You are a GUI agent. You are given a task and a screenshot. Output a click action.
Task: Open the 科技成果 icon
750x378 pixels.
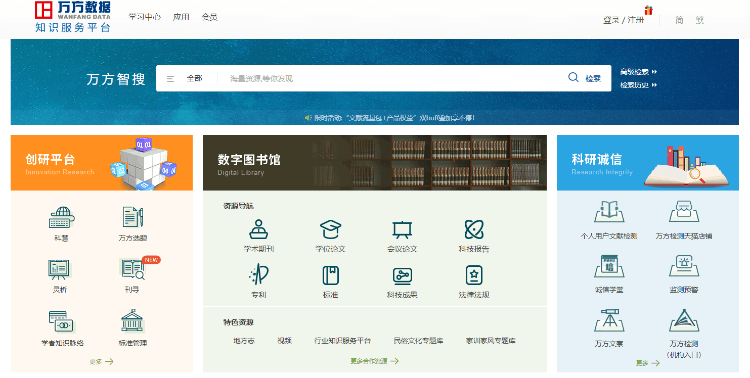(x=402, y=276)
